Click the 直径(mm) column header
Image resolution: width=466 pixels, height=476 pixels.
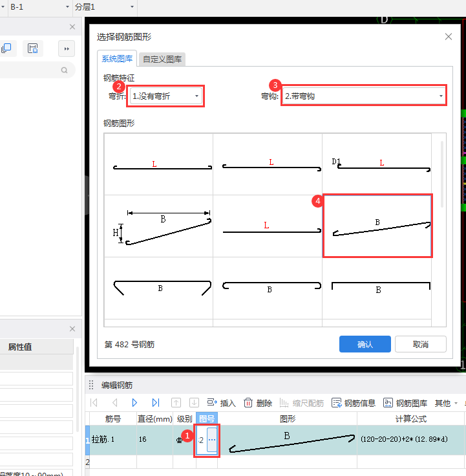click(x=155, y=418)
